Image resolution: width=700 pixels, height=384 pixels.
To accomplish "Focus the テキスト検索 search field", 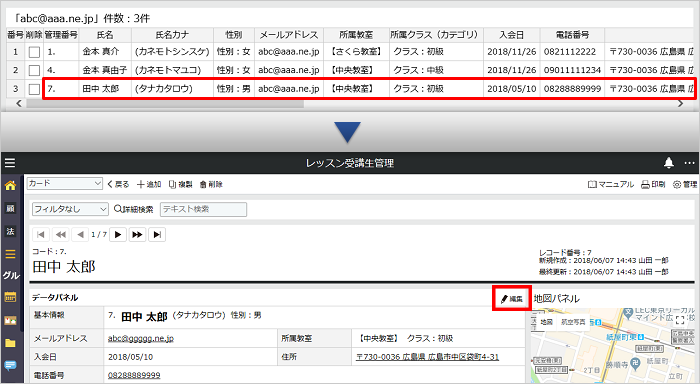I will click(x=203, y=209).
